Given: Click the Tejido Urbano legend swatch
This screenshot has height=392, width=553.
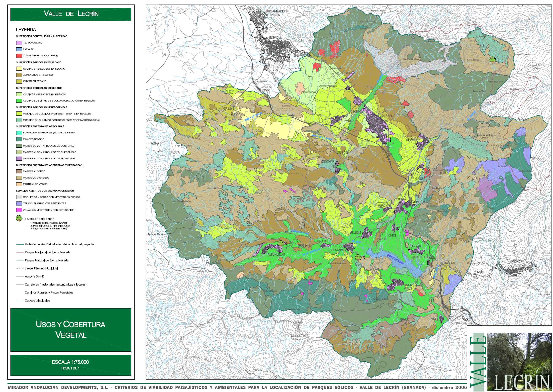Looking at the screenshot, I should (19, 43).
